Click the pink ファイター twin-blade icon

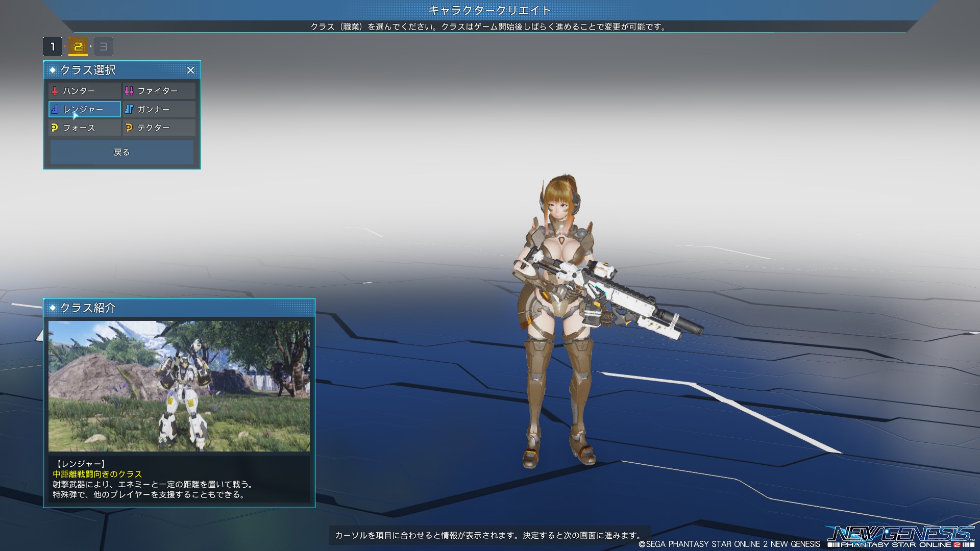point(129,91)
